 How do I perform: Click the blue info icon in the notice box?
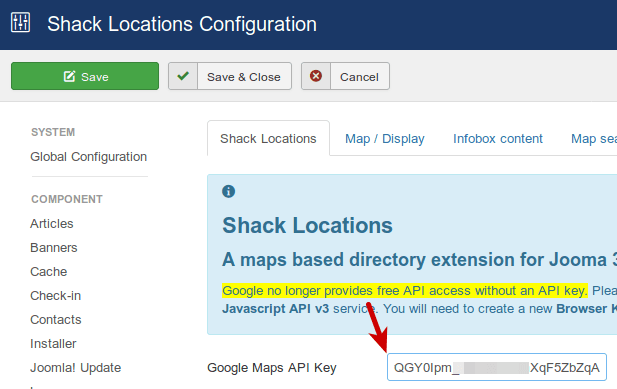click(x=229, y=192)
